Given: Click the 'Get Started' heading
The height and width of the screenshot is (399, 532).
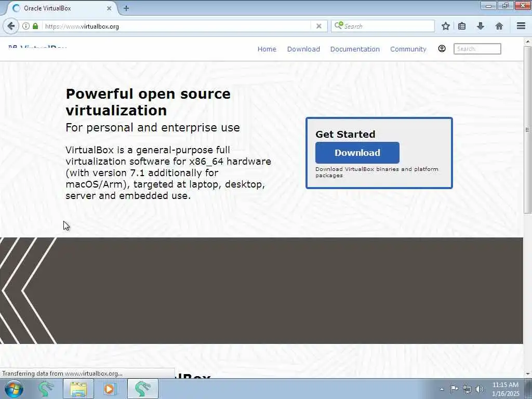Looking at the screenshot, I should click(x=345, y=134).
